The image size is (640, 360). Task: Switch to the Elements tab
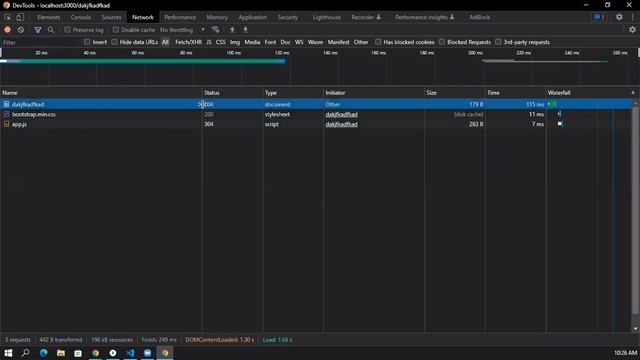point(49,17)
